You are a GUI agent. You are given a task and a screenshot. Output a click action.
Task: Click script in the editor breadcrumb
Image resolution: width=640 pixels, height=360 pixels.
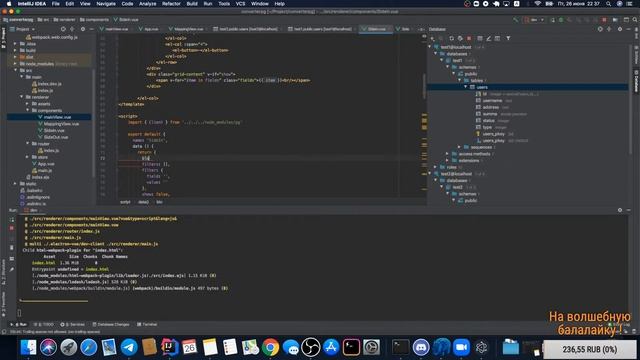point(125,202)
